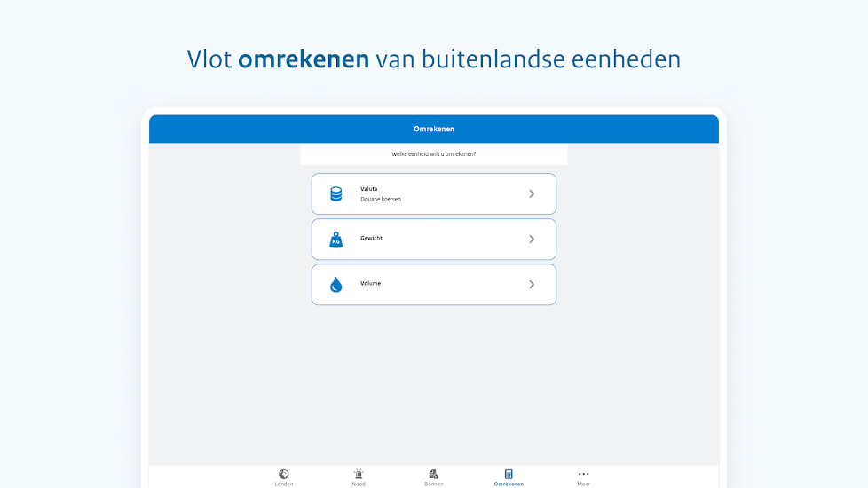Click the coin stack icon for Valuta
The width and height of the screenshot is (868, 488).
tap(335, 193)
